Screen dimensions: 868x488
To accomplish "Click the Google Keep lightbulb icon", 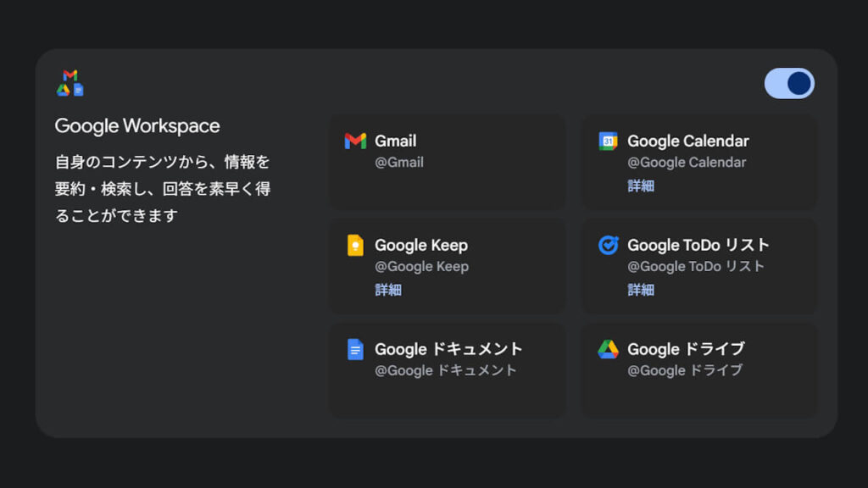I will [x=355, y=245].
